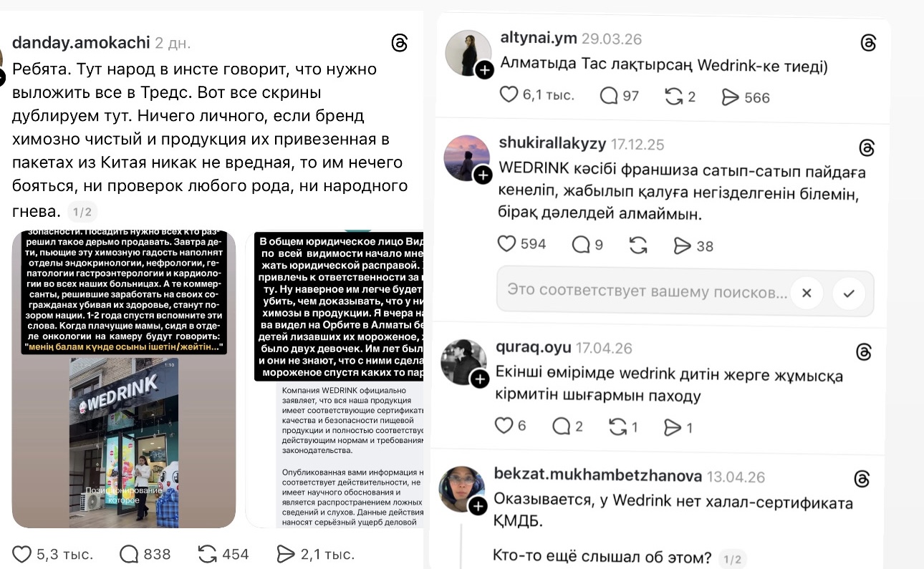
Task: Dismiss the search relevance prompt with the X
Action: (x=807, y=293)
